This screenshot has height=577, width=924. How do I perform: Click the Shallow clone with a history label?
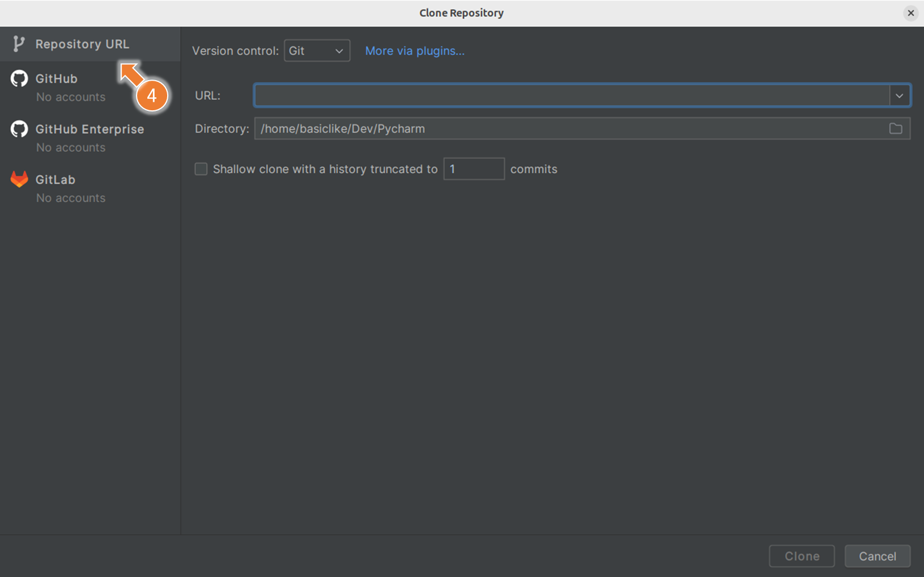tap(325, 169)
